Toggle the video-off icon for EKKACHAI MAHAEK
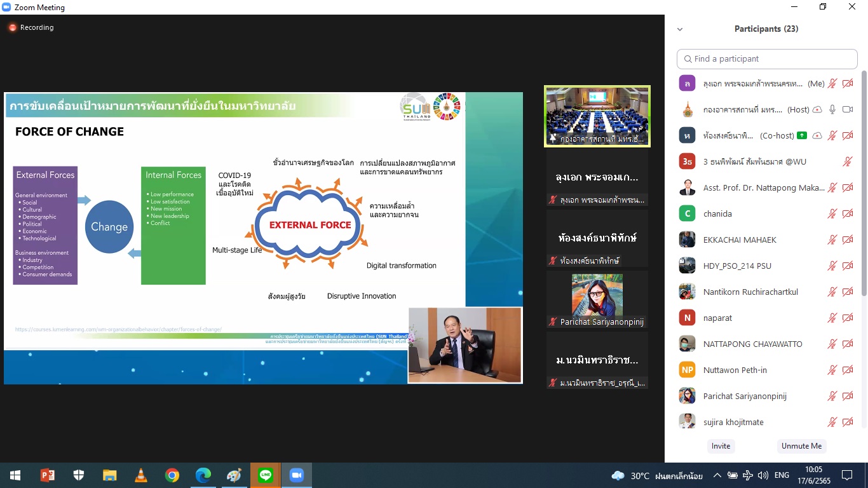The width and height of the screenshot is (868, 488). click(x=847, y=240)
